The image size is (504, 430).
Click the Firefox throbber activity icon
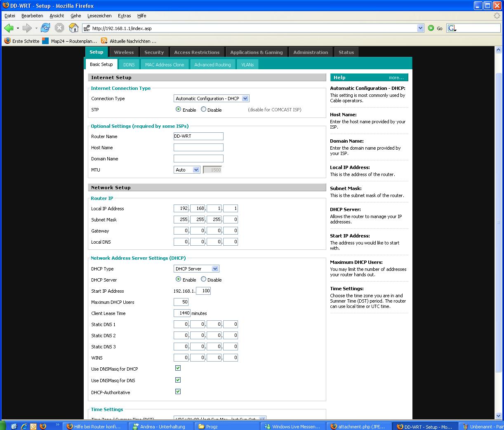point(497,16)
